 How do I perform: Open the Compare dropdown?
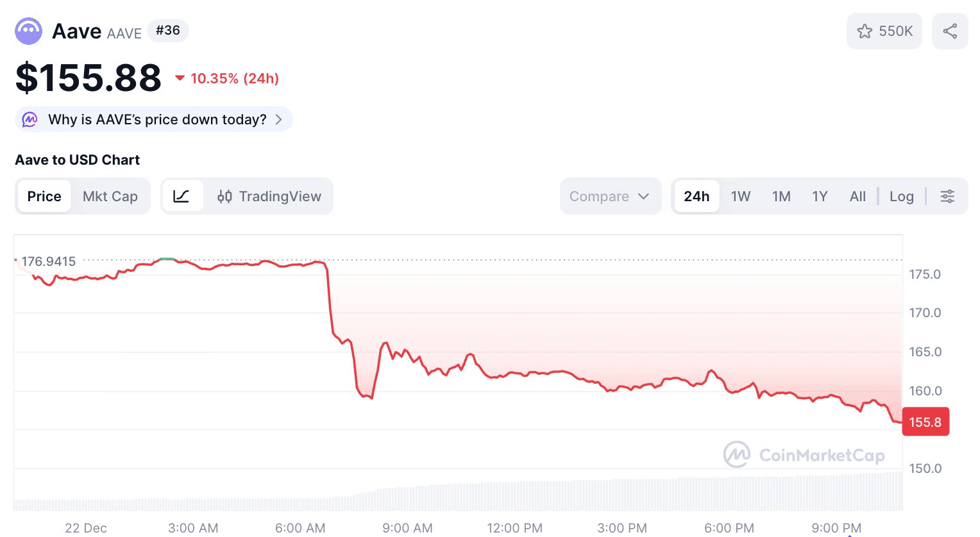click(609, 196)
